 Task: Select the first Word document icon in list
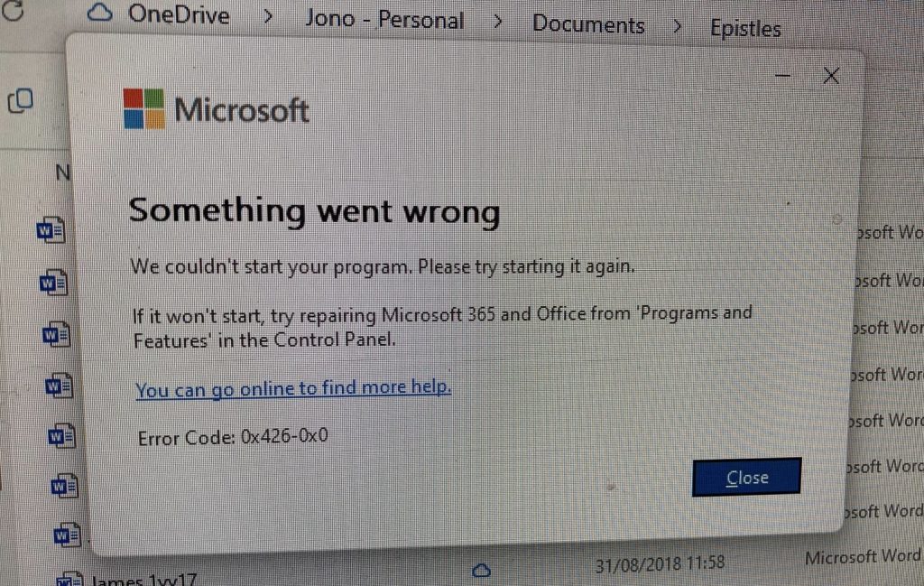(51, 230)
